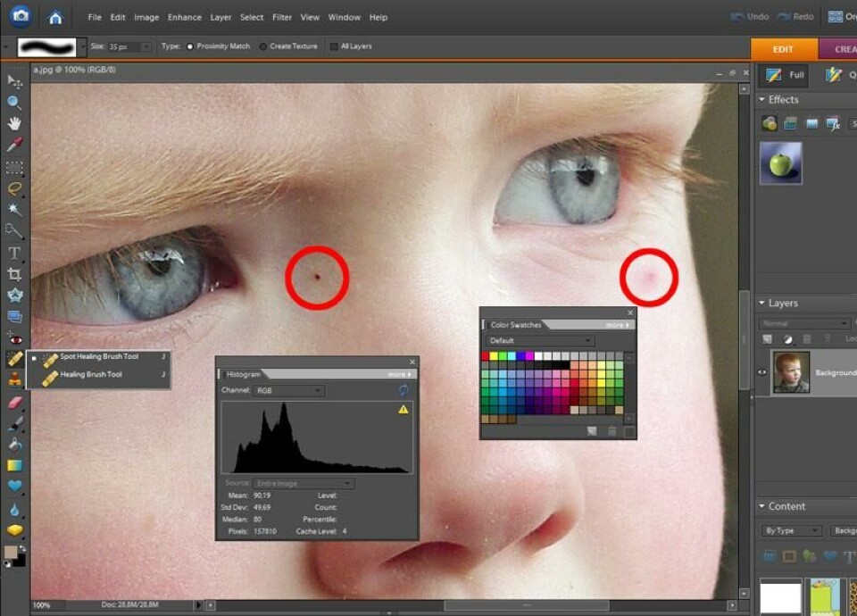Click the brush Size input field
The image size is (857, 616).
(x=124, y=47)
